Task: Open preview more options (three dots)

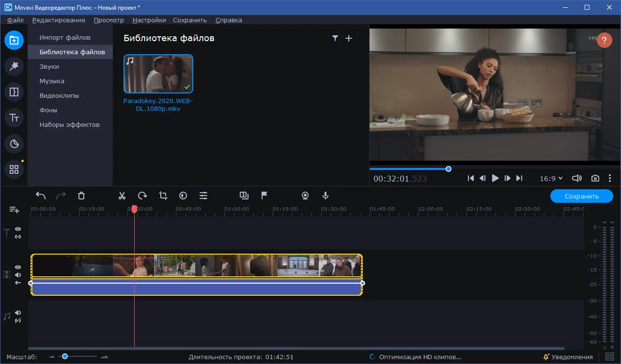Action: [610, 178]
